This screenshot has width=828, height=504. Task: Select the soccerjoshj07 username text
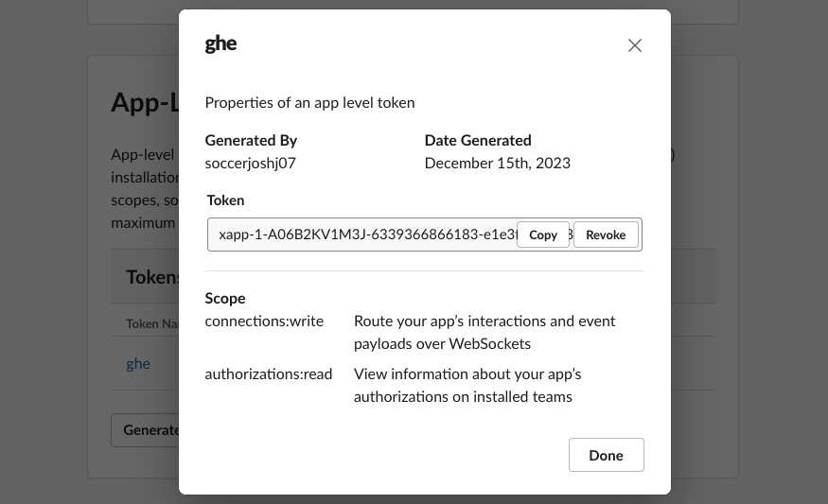[250, 163]
